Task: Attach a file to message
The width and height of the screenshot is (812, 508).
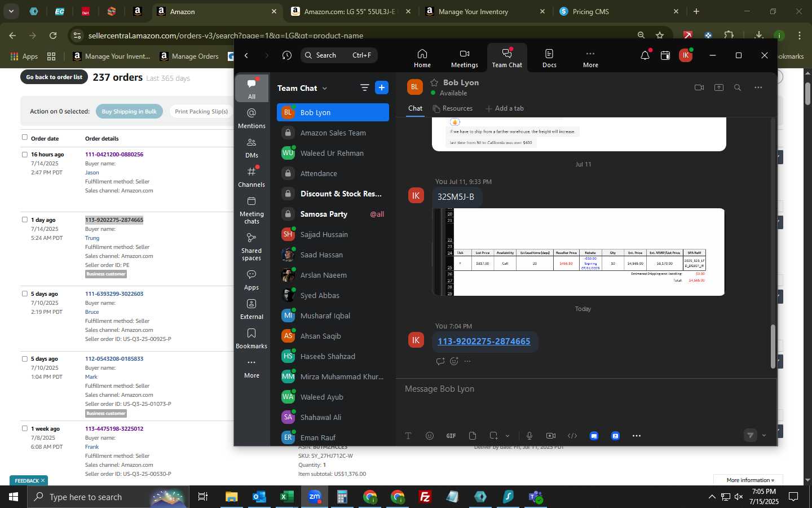Action: (x=473, y=436)
